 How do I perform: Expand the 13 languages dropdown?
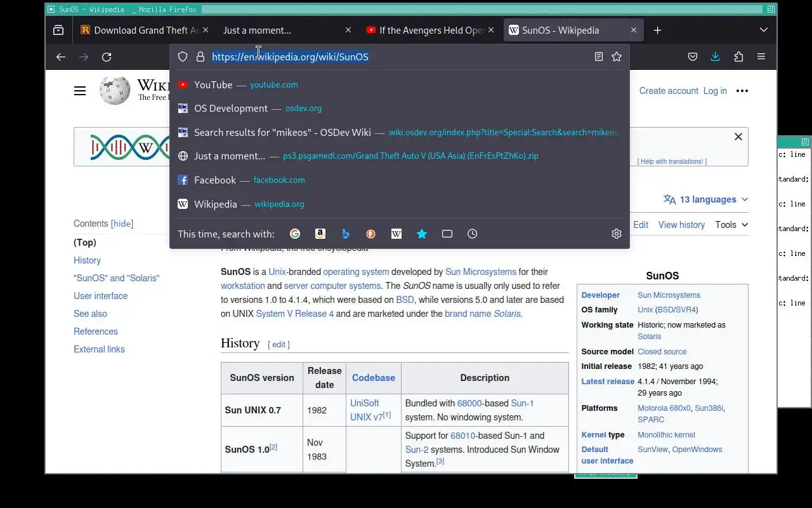pyautogui.click(x=706, y=199)
